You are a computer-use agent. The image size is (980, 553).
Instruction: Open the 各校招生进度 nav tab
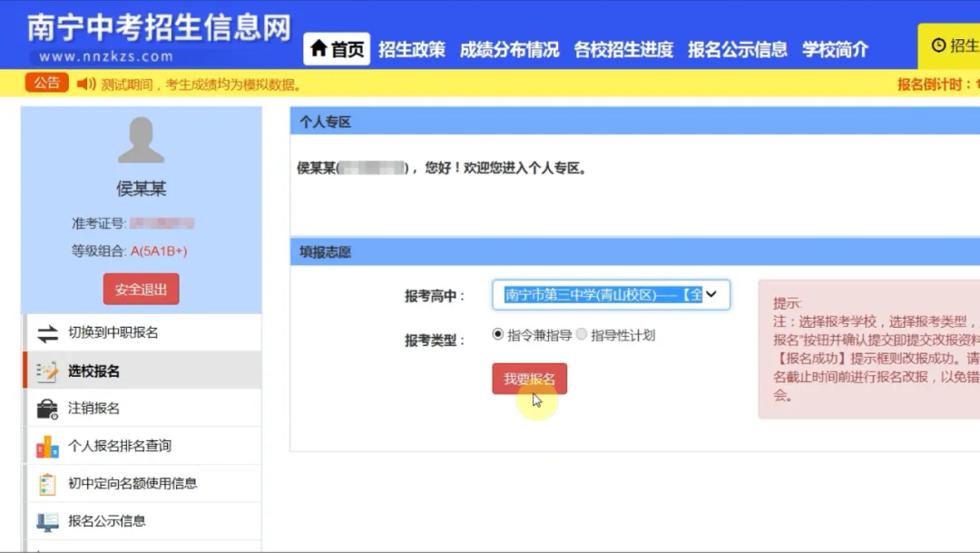coord(623,49)
